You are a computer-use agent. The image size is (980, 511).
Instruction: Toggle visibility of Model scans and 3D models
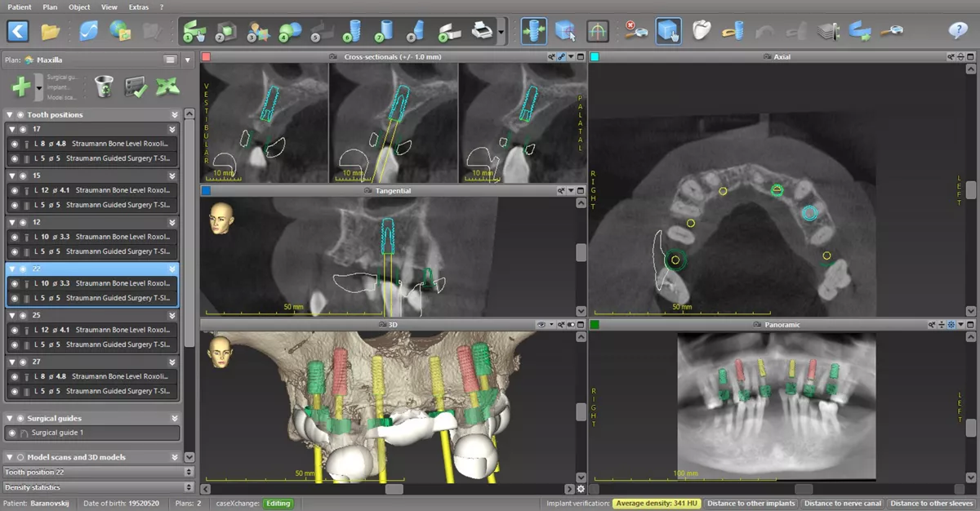point(21,457)
